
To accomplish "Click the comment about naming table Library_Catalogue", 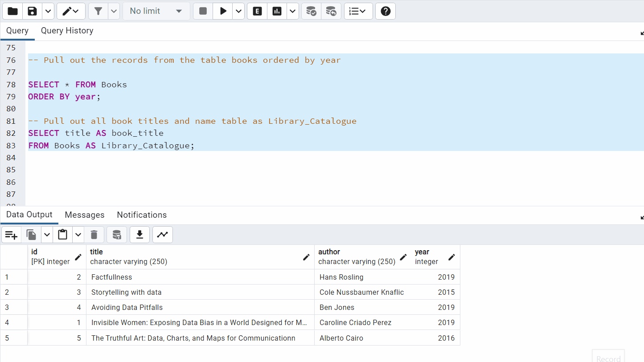I will (192, 121).
